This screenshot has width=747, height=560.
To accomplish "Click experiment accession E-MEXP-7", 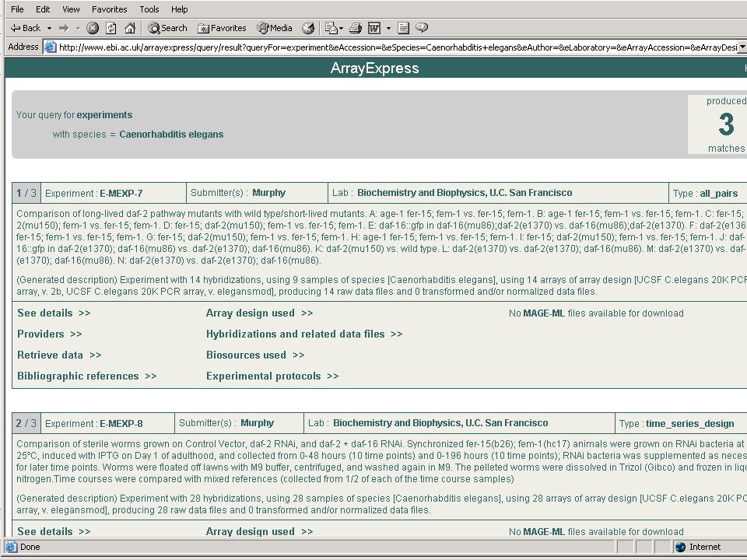I will click(x=121, y=194).
